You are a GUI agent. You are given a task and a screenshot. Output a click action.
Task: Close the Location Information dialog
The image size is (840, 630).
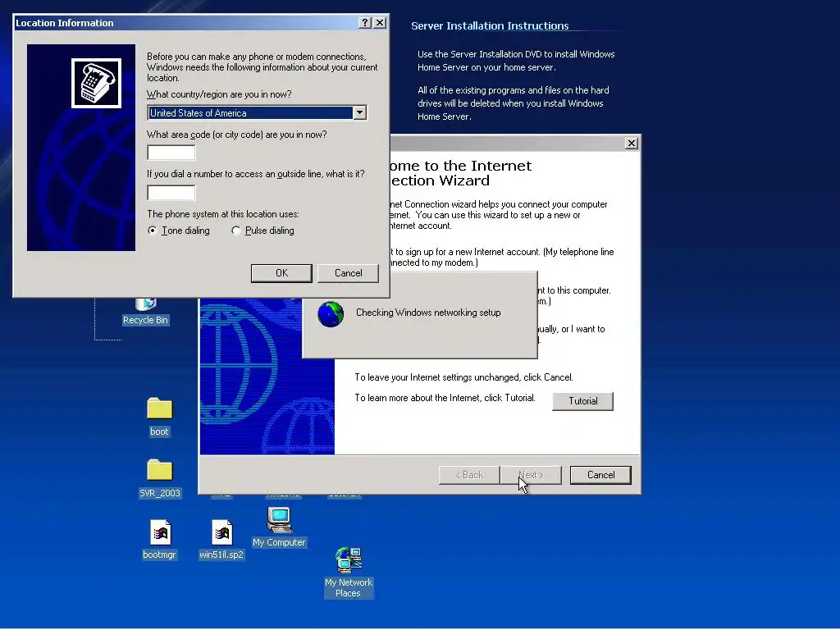tap(380, 22)
